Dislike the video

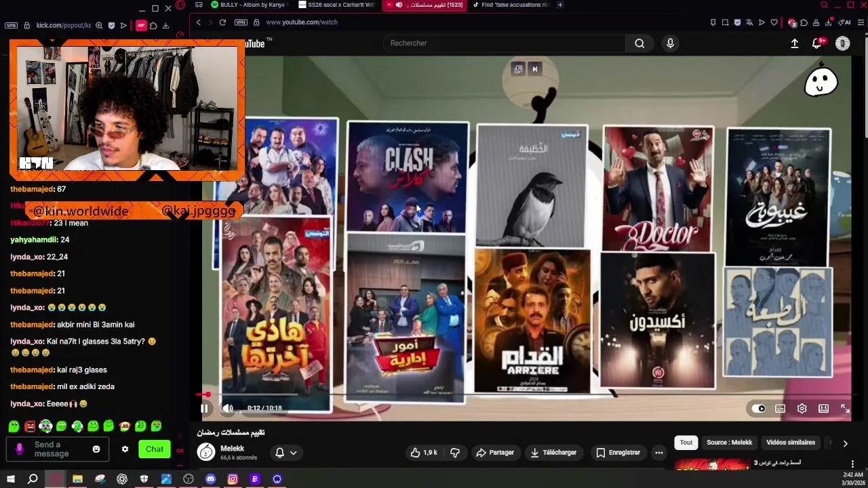point(455,452)
